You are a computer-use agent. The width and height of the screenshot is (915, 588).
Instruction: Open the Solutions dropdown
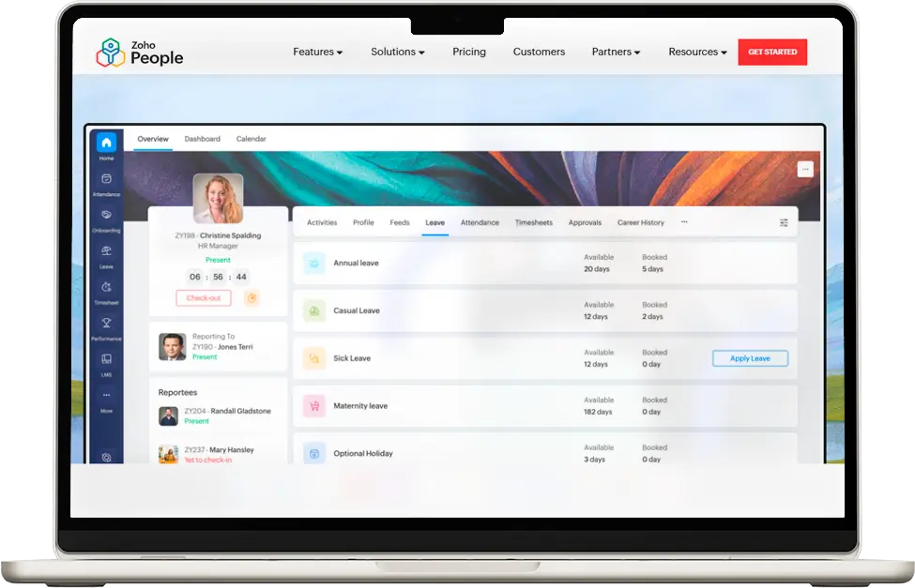click(397, 52)
